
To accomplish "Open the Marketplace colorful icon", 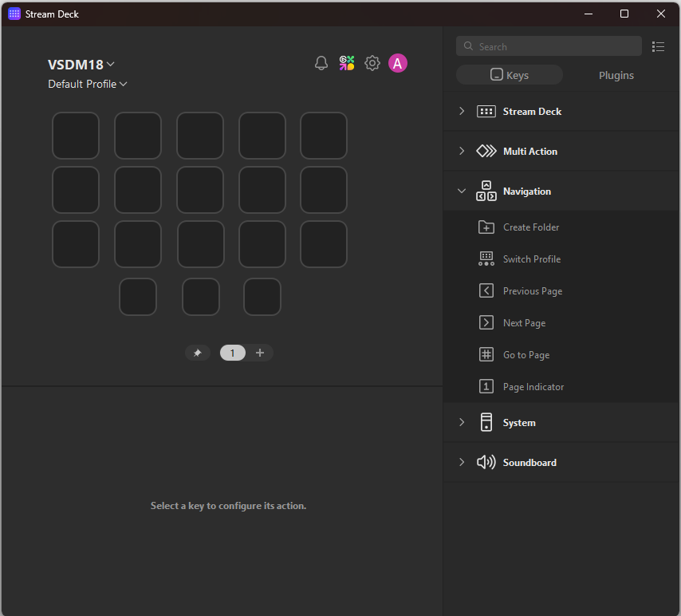I will pyautogui.click(x=347, y=63).
